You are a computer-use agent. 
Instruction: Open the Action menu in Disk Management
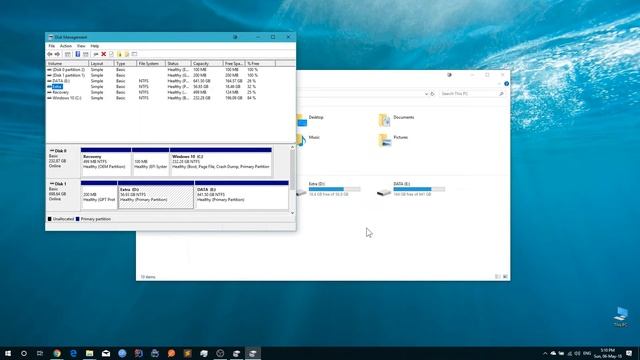[x=66, y=46]
